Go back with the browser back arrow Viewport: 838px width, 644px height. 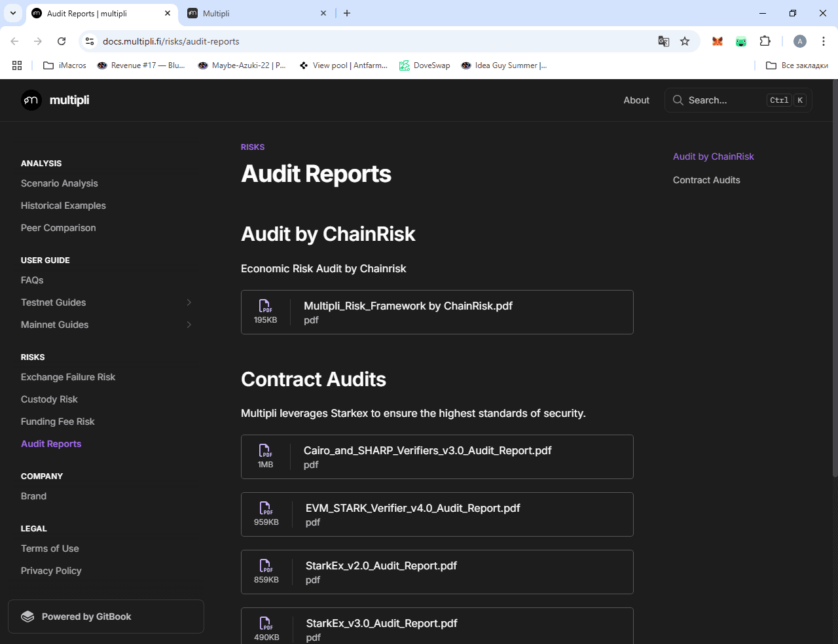[x=14, y=41]
